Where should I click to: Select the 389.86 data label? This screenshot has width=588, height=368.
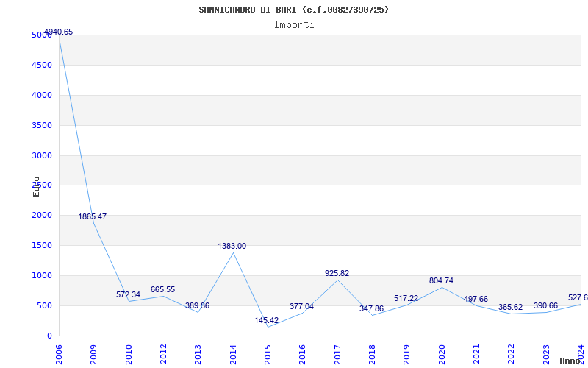(x=197, y=305)
